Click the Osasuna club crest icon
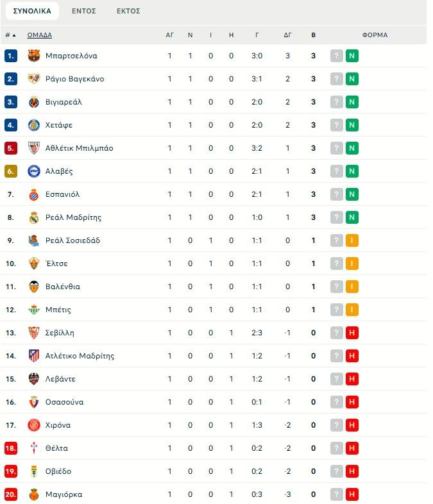This screenshot has height=504, width=433. coord(34,402)
